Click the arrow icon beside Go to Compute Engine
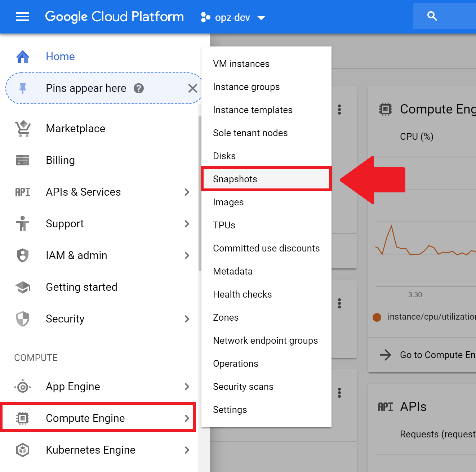The image size is (476, 472). click(386, 355)
